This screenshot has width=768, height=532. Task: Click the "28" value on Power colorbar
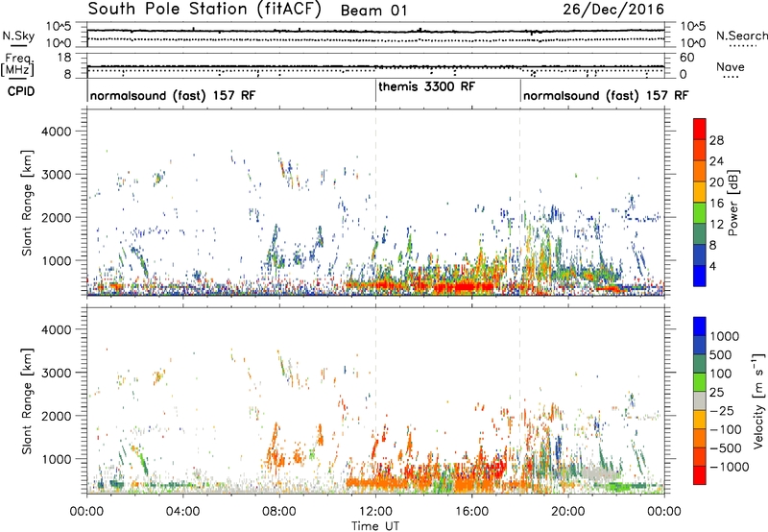[716, 140]
